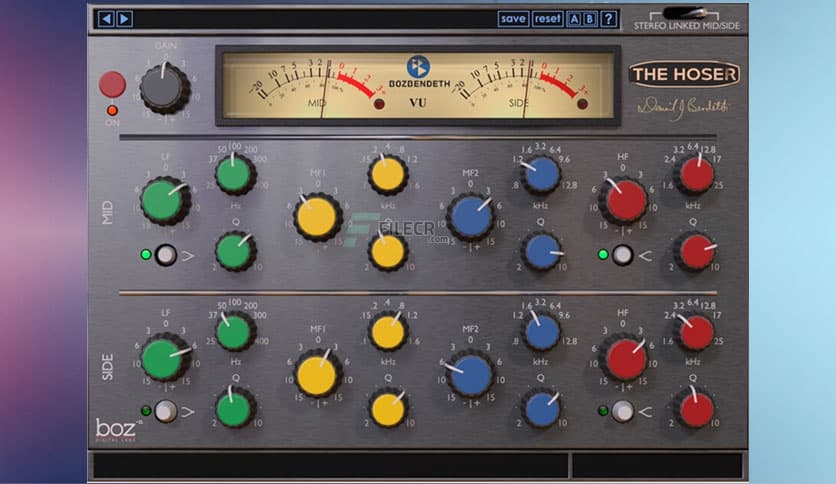Click the SIDE VU meter
Viewport: 836px width, 484px height.
pyautogui.click(x=522, y=85)
